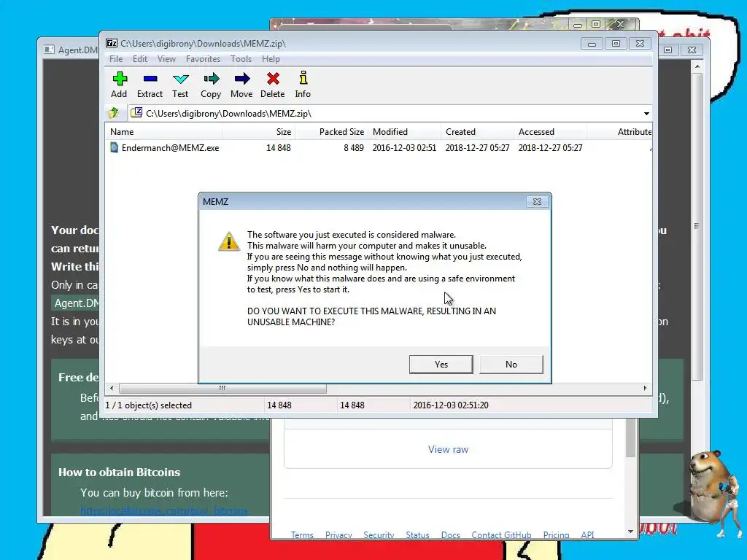Click status bar date 2016-12-03 02:51:20
The image size is (747, 560).
click(x=451, y=405)
